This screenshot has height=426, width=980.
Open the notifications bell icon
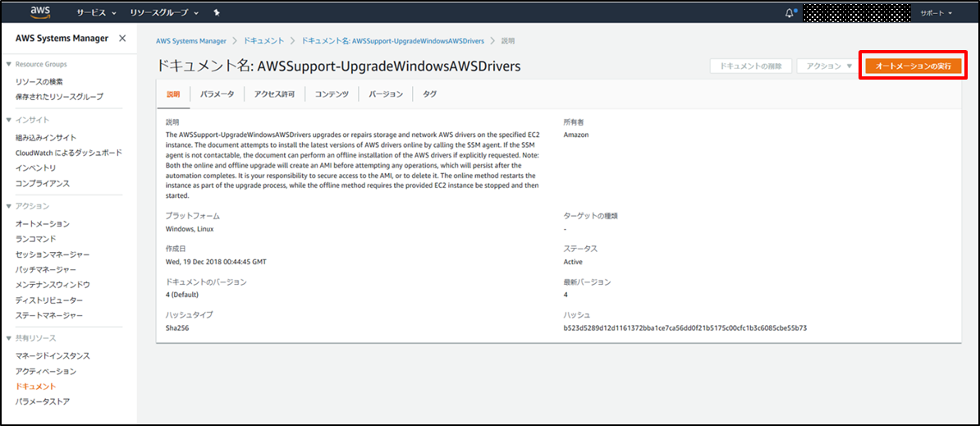click(x=790, y=13)
